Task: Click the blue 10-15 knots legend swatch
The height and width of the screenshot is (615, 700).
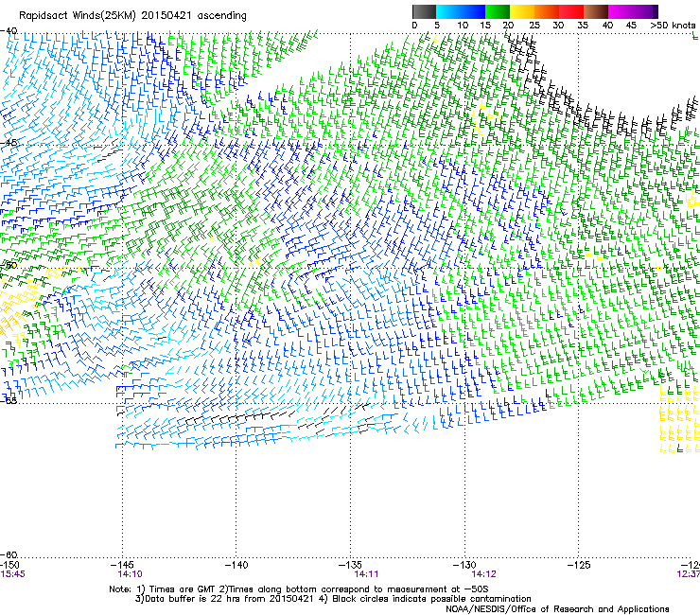Action: (473, 11)
